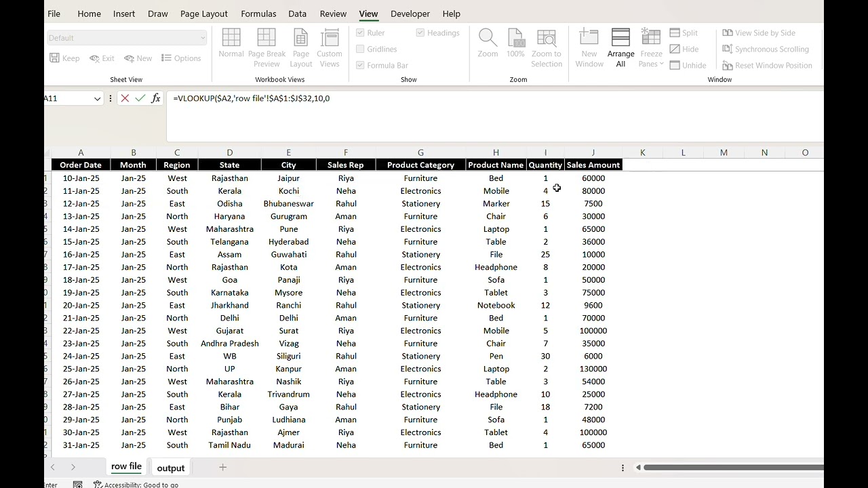Open the Name Box dropdown
This screenshot has width=868, height=488.
tap(97, 98)
